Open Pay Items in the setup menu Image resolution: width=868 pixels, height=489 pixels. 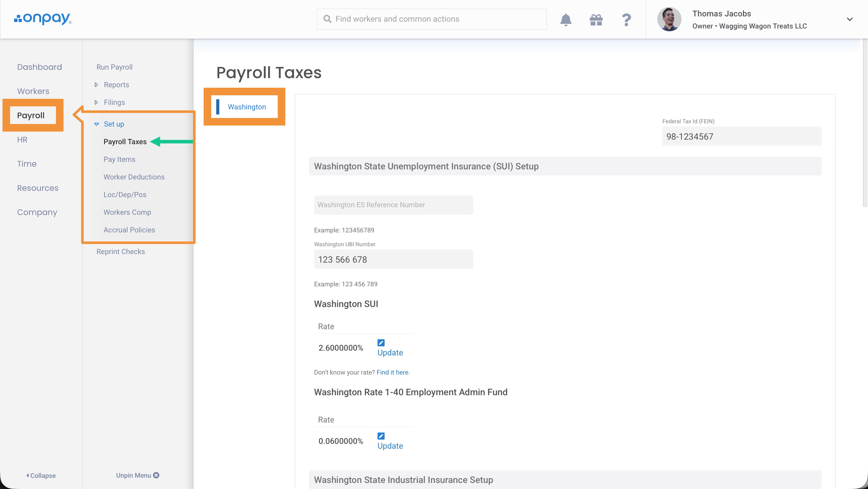pyautogui.click(x=119, y=159)
